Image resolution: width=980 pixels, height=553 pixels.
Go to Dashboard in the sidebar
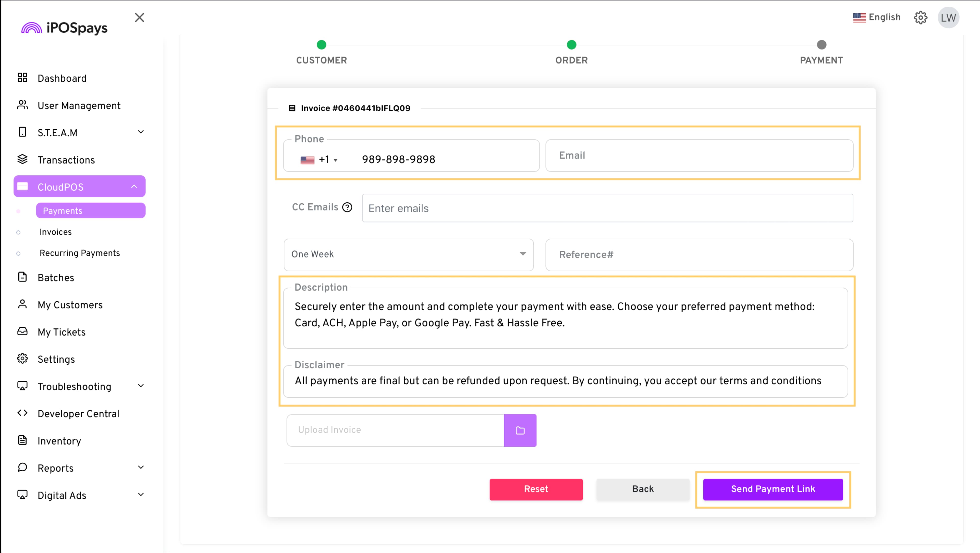(x=62, y=78)
